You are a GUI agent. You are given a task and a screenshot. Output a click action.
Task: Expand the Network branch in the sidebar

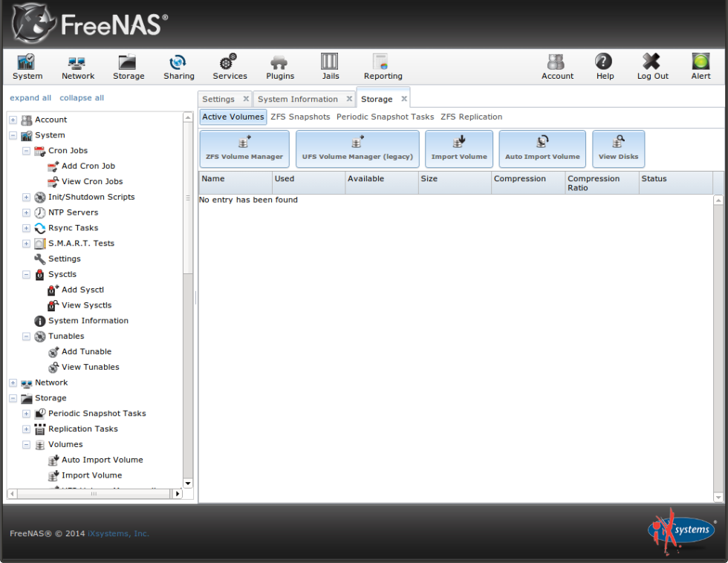click(x=13, y=383)
